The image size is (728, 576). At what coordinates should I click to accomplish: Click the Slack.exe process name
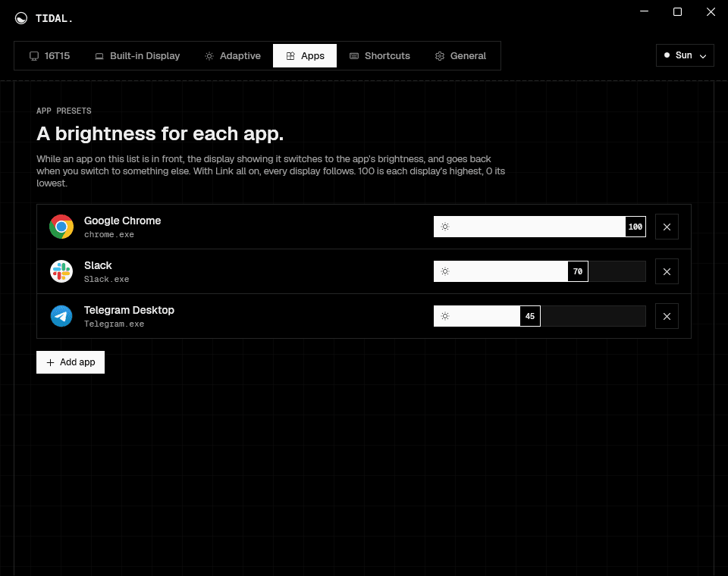pyautogui.click(x=106, y=280)
